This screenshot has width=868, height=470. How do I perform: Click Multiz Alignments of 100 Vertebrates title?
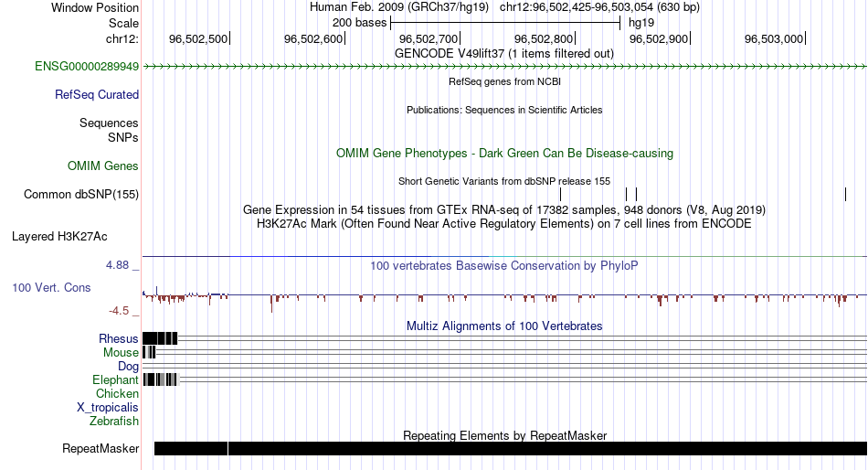click(504, 326)
